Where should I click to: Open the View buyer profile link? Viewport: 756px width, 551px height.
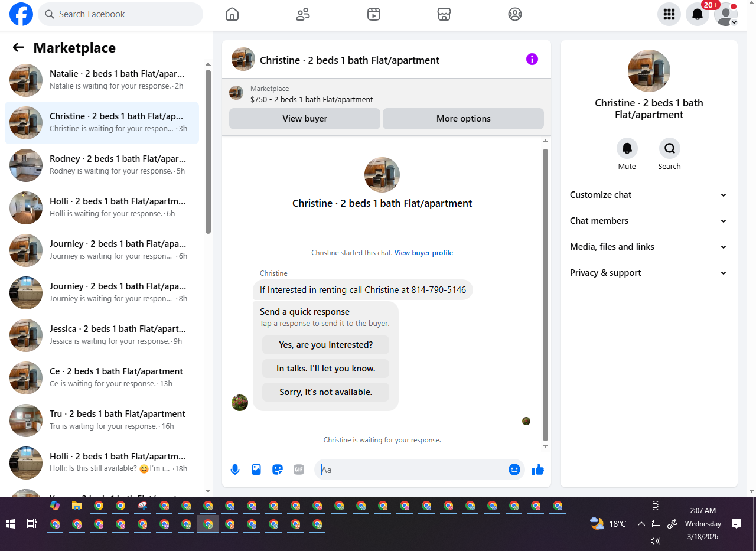click(x=423, y=253)
